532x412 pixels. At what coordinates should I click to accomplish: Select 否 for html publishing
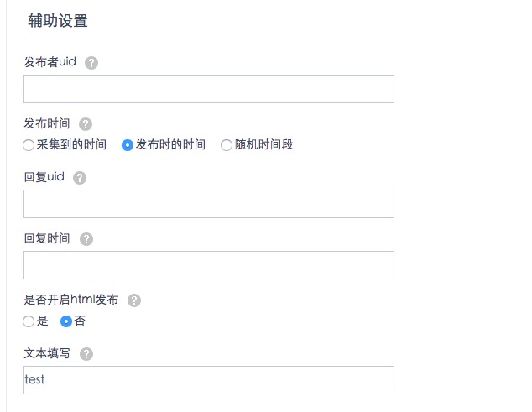[x=66, y=321]
